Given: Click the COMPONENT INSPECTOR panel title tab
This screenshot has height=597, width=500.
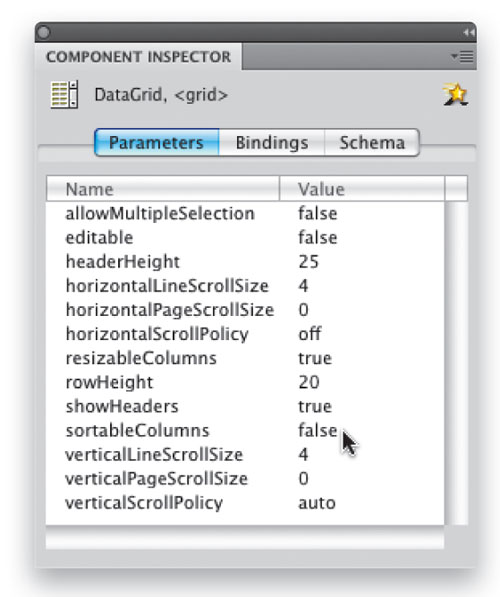Looking at the screenshot, I should click(x=138, y=57).
